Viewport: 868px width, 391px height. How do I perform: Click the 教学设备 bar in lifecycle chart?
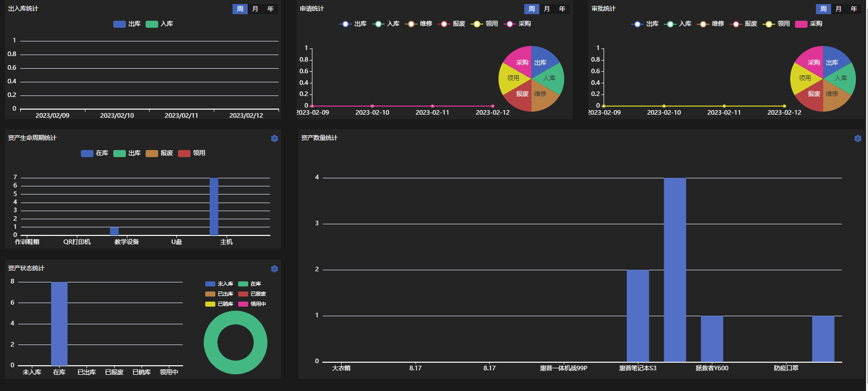click(114, 231)
